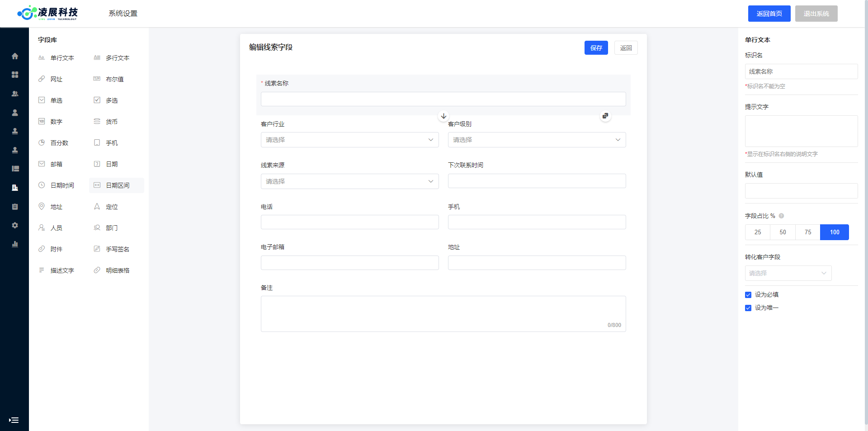This screenshot has width=868, height=431.
Task: Click the 默认值 input field
Action: 802,191
